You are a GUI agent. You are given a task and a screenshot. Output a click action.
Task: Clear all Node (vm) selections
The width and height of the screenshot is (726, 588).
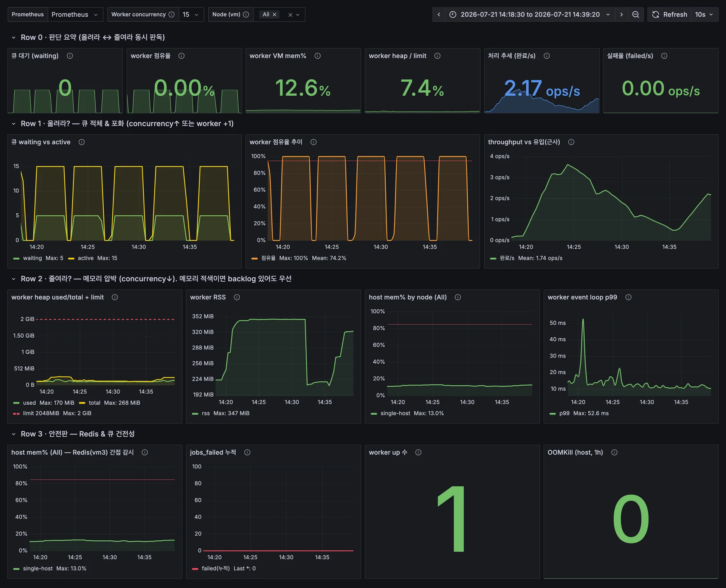coord(290,15)
